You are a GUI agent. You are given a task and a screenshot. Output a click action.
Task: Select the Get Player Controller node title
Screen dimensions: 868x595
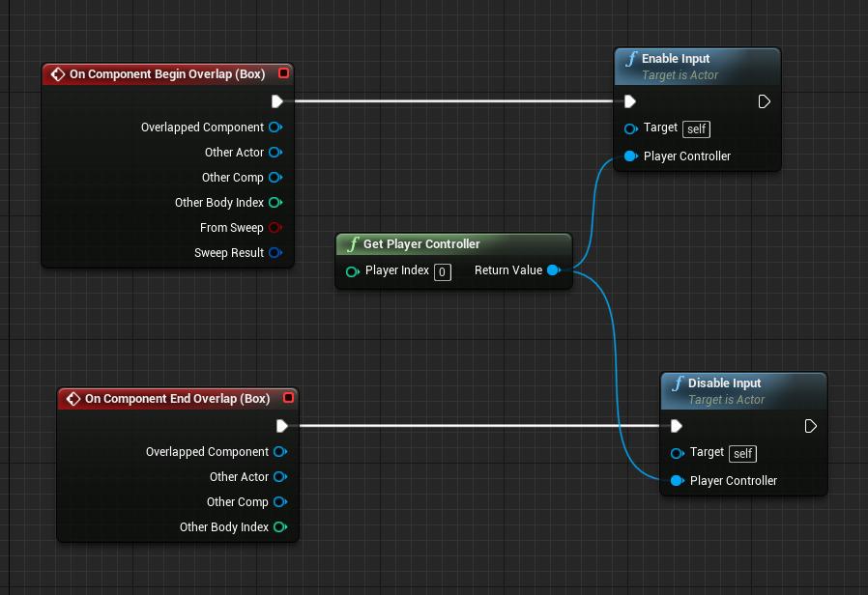pyautogui.click(x=421, y=244)
